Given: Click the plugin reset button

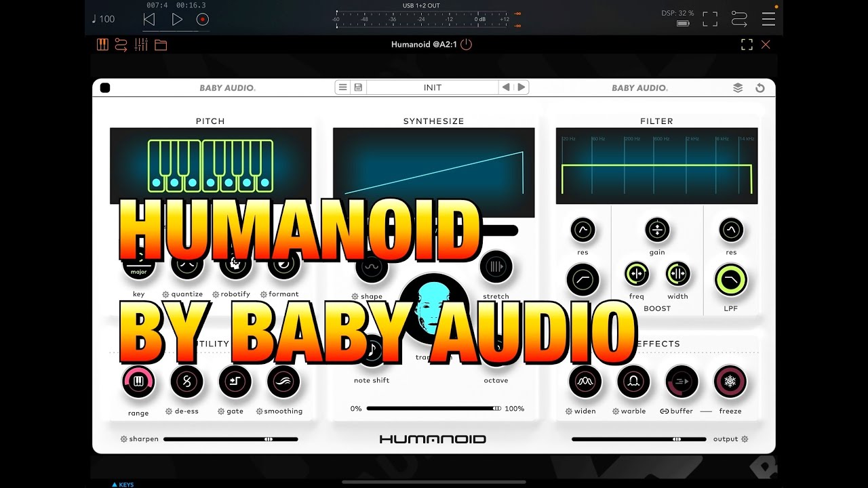Looking at the screenshot, I should pos(760,87).
